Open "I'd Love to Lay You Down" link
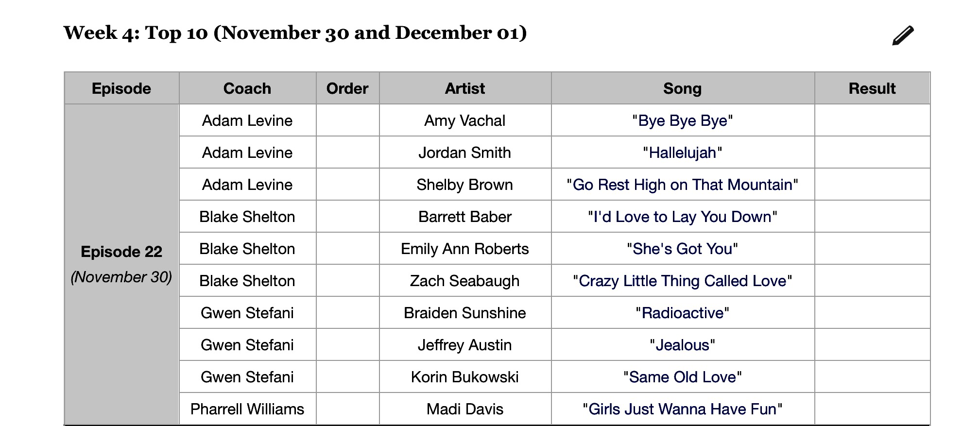Screen dimensions: 980x426 pyautogui.click(x=682, y=217)
